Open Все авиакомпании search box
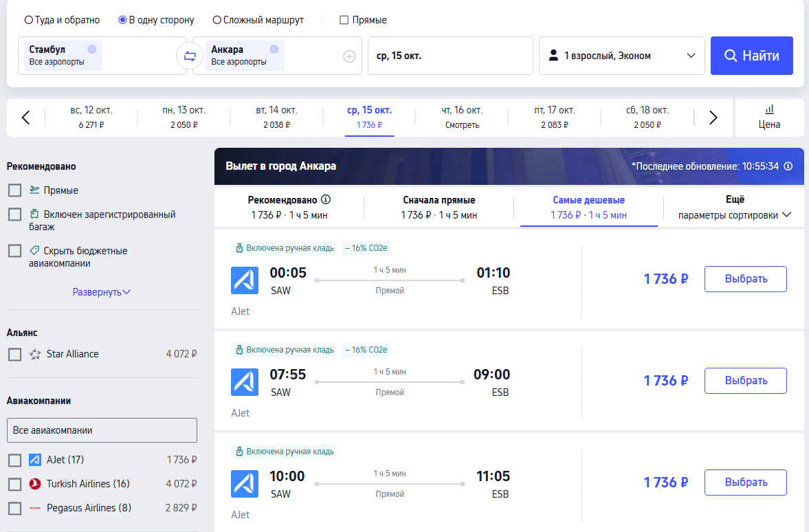Viewport: 809px width, 532px height. coord(102,430)
